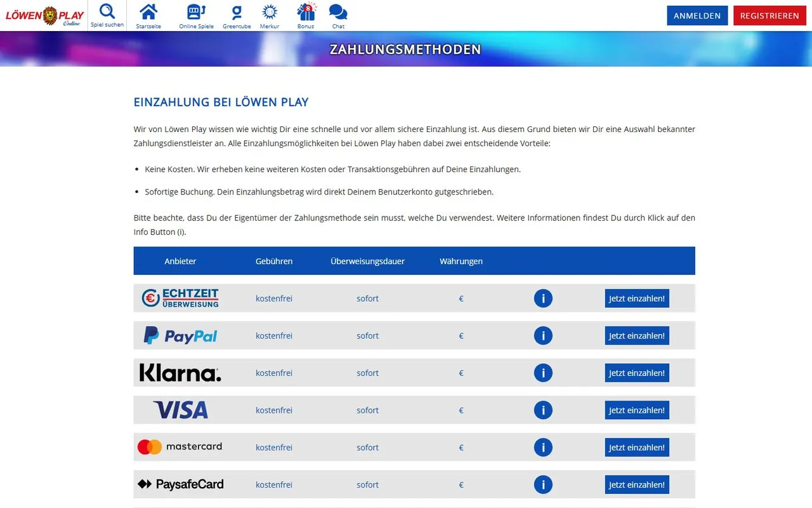Click sofort in the Echtzeit Überweisung row
812x508 pixels.
pos(367,298)
